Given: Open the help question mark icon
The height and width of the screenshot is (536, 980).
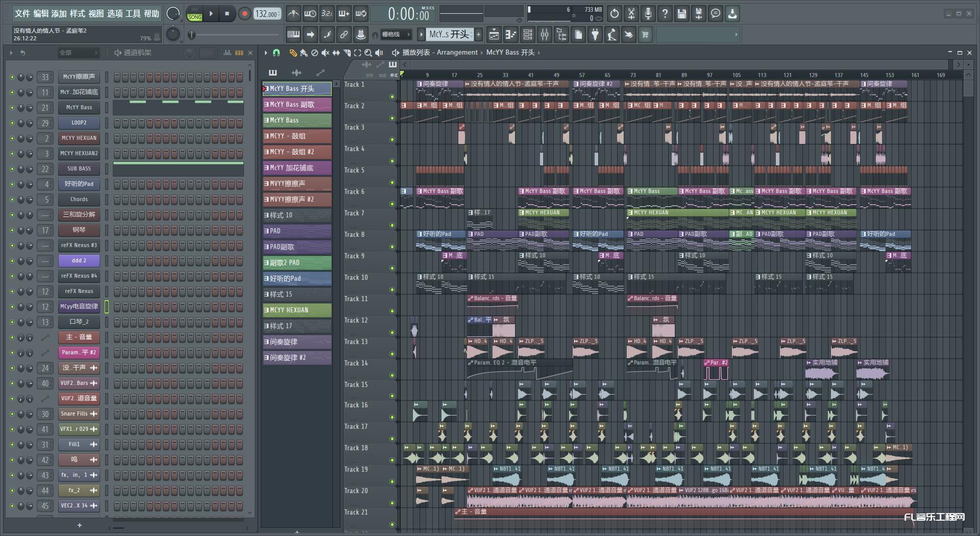Looking at the screenshot, I should point(665,14).
